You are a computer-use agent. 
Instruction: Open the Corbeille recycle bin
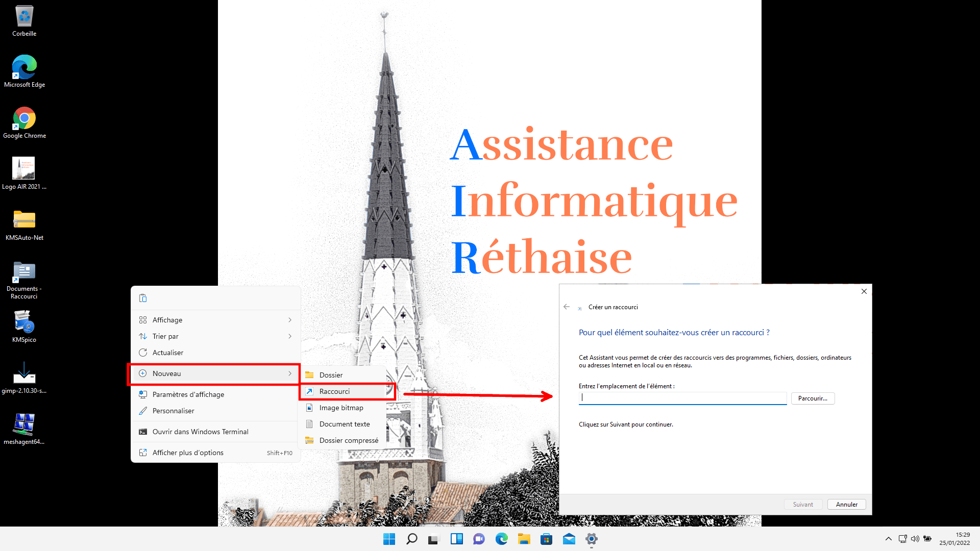click(24, 15)
